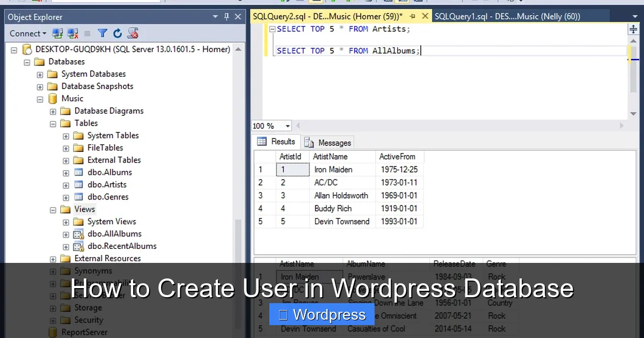Collapse the SELECT code region with the minus box

tap(272, 28)
